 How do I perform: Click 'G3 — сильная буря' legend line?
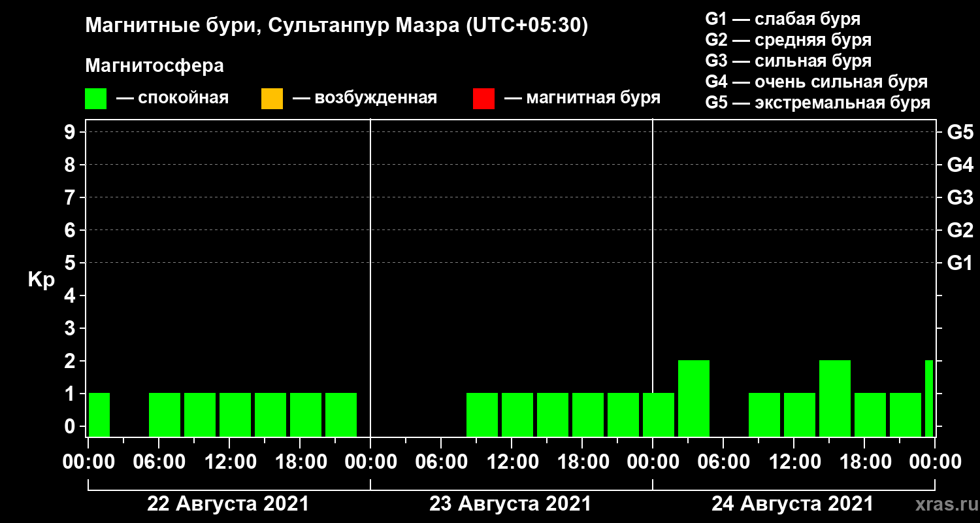pos(788,61)
